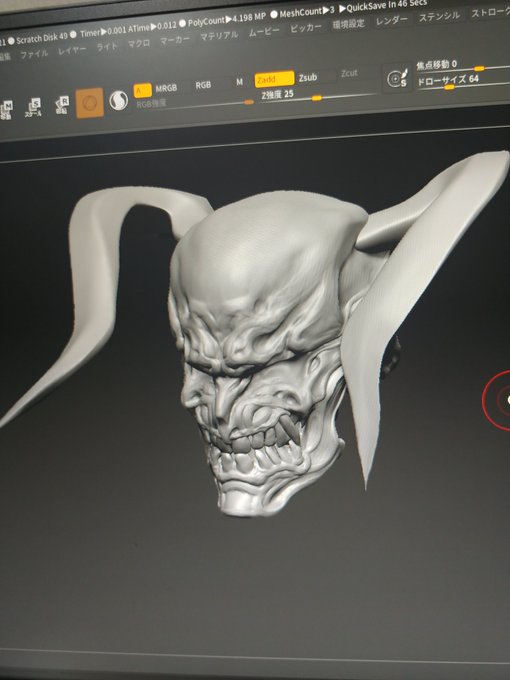Switch to Zsub sculpt mode
This screenshot has height=680, width=510.
click(308, 78)
